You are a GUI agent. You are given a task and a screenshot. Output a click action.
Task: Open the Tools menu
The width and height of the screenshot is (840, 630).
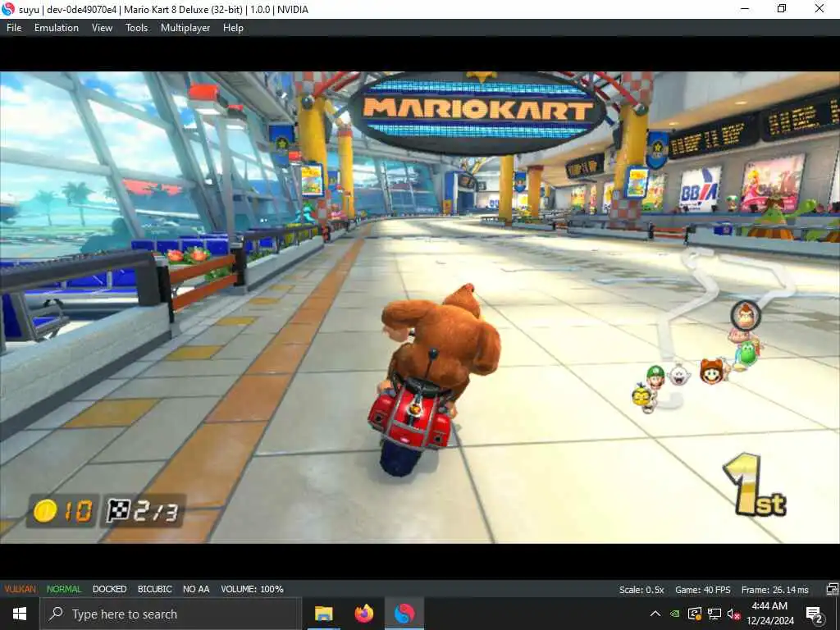tap(137, 28)
